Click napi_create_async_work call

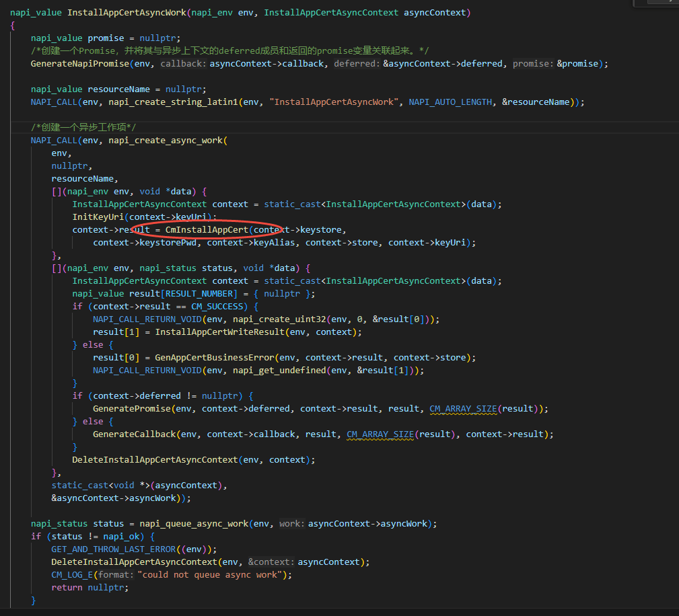(166, 141)
